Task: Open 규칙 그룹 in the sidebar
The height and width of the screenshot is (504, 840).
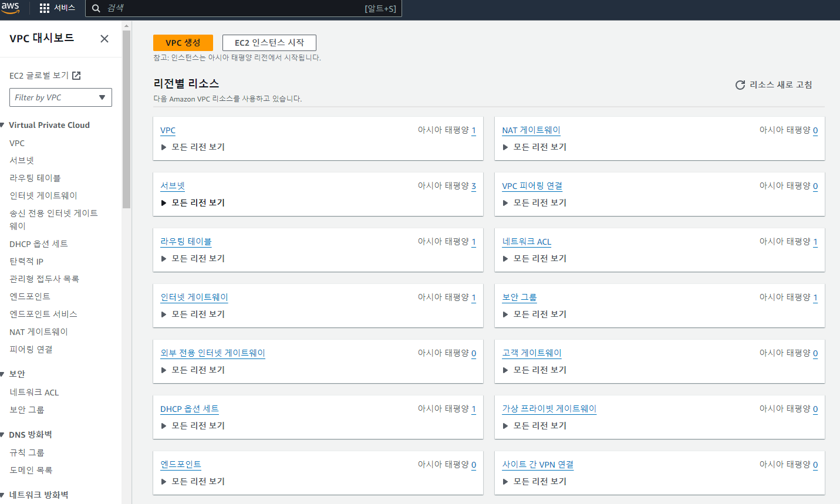Action: click(x=27, y=452)
